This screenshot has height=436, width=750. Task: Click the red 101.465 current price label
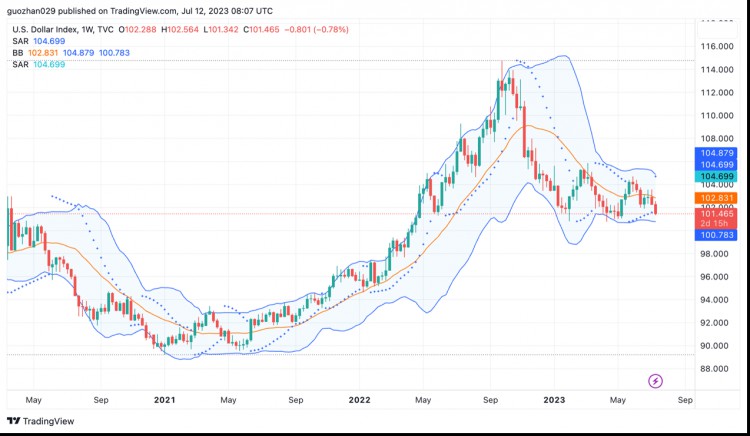716,214
